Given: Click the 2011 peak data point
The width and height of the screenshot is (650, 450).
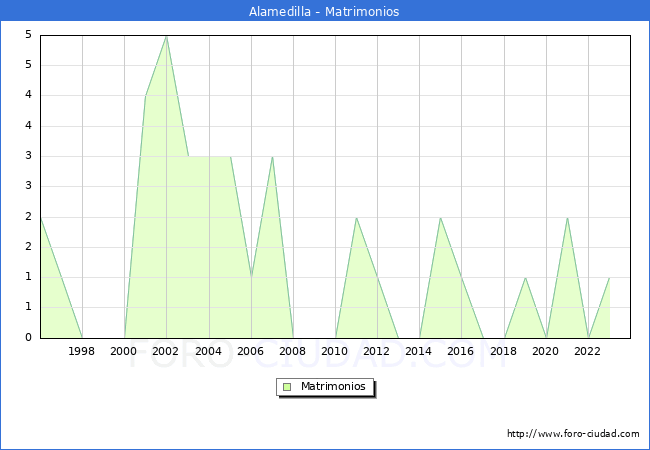Looking at the screenshot, I should tap(356, 218).
